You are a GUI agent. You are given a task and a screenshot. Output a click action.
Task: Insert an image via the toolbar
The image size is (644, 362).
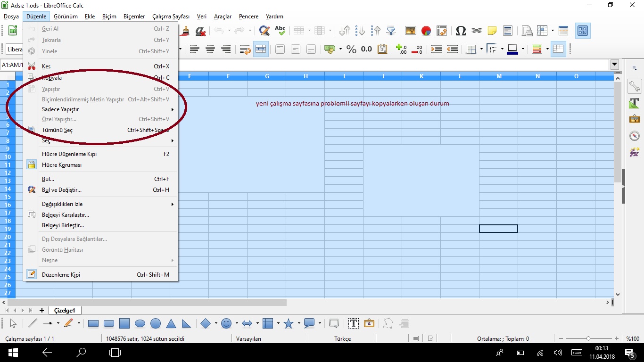(x=411, y=31)
